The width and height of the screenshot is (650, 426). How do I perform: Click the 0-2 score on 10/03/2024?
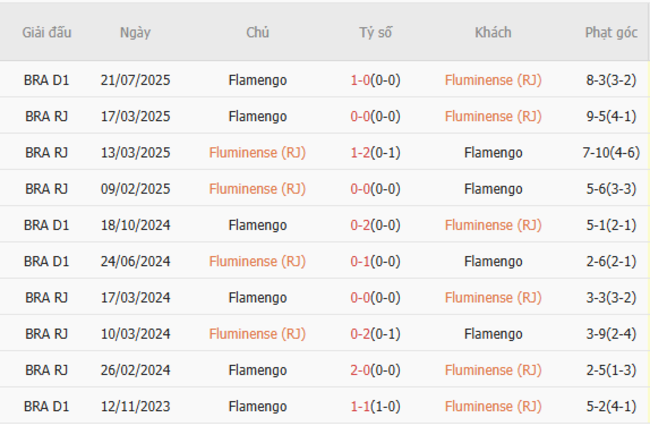361,334
